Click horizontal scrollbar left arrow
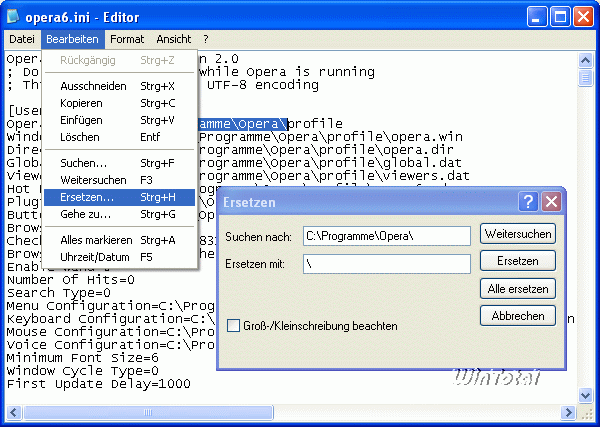Screen dimensions: 600x427 point(13,412)
